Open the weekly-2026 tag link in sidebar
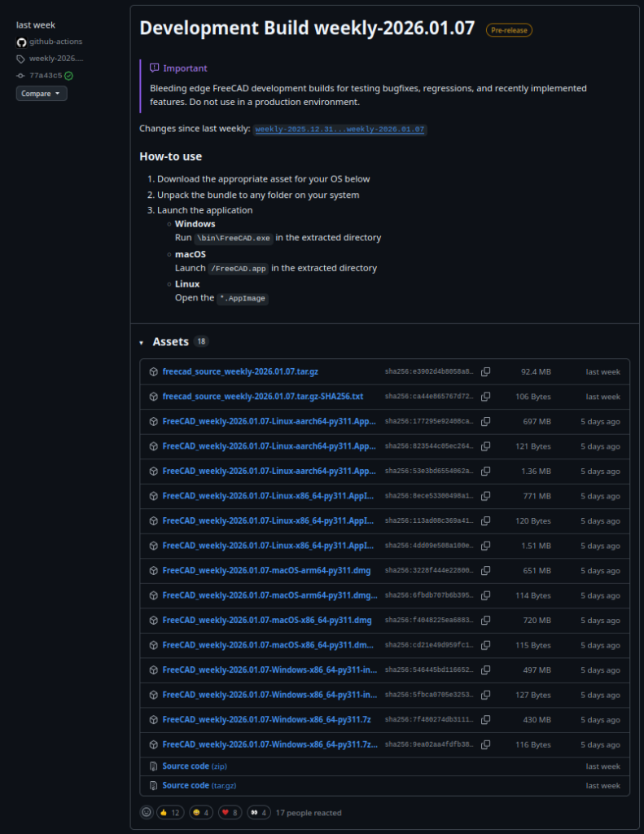The width and height of the screenshot is (644, 834). click(x=55, y=59)
